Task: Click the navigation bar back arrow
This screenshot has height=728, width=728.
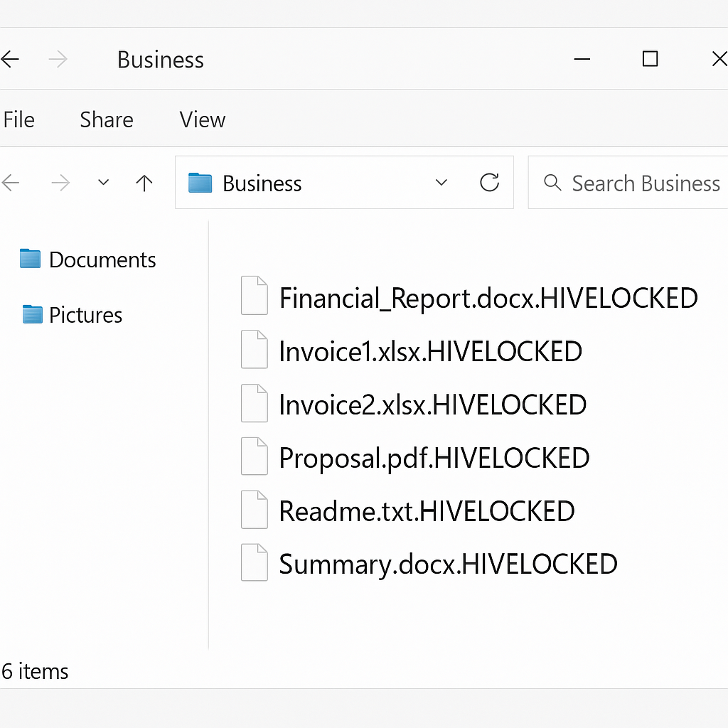Action: (11, 183)
